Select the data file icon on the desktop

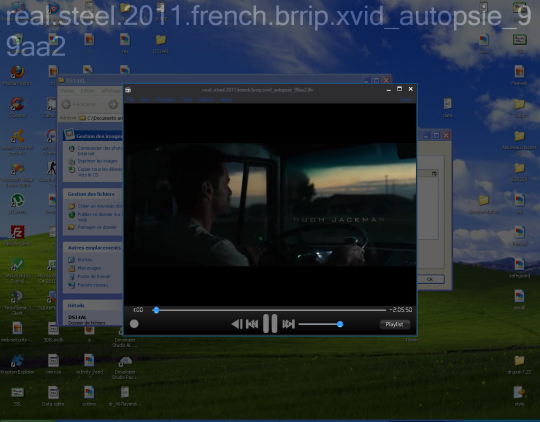[x=447, y=107]
